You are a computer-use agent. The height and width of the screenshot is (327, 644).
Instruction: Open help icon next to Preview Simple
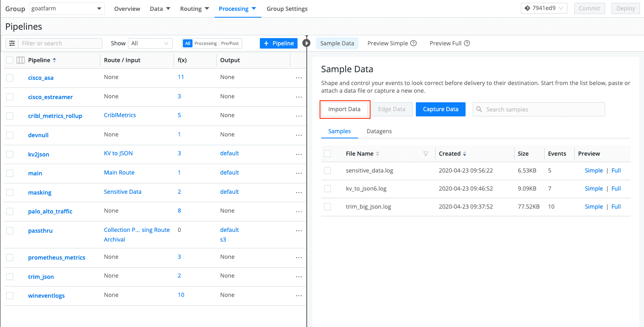click(x=413, y=43)
